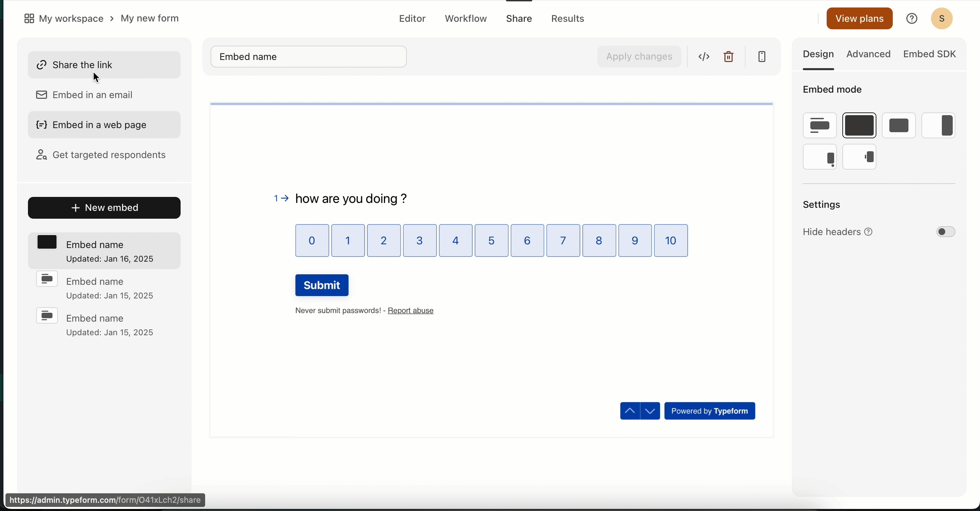The image size is (980, 511).
Task: Click the Powered by Typeform button
Action: (710, 411)
